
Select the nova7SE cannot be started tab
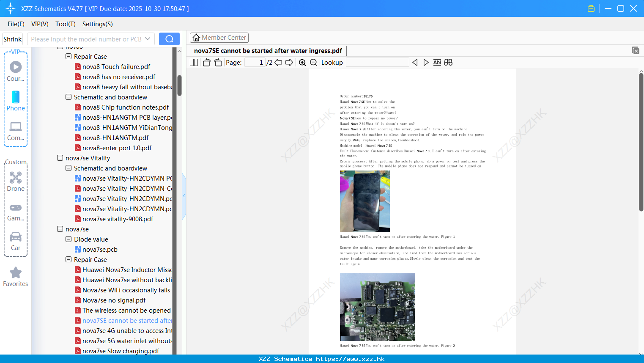tap(268, 51)
